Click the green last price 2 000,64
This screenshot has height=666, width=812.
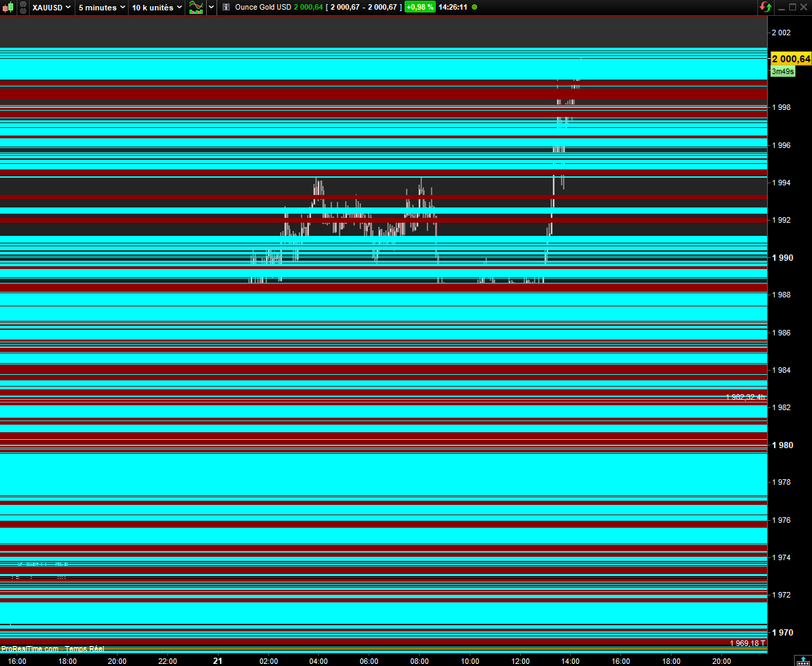(x=308, y=7)
